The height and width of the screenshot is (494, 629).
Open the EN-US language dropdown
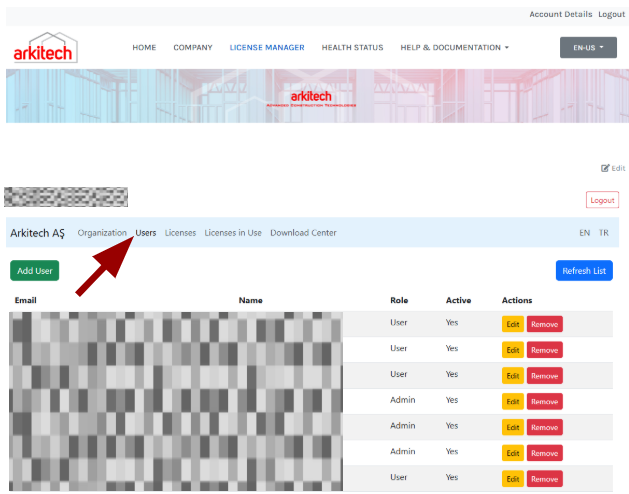(x=588, y=47)
